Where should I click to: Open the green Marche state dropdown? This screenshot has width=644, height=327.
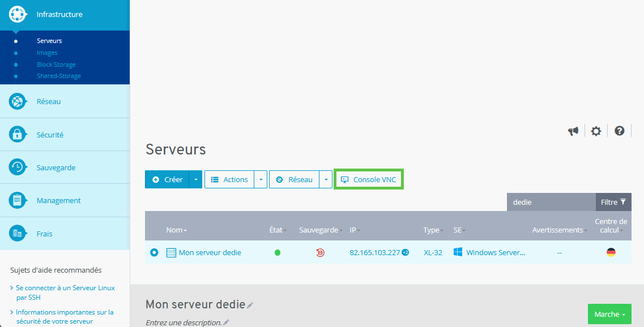(609, 314)
